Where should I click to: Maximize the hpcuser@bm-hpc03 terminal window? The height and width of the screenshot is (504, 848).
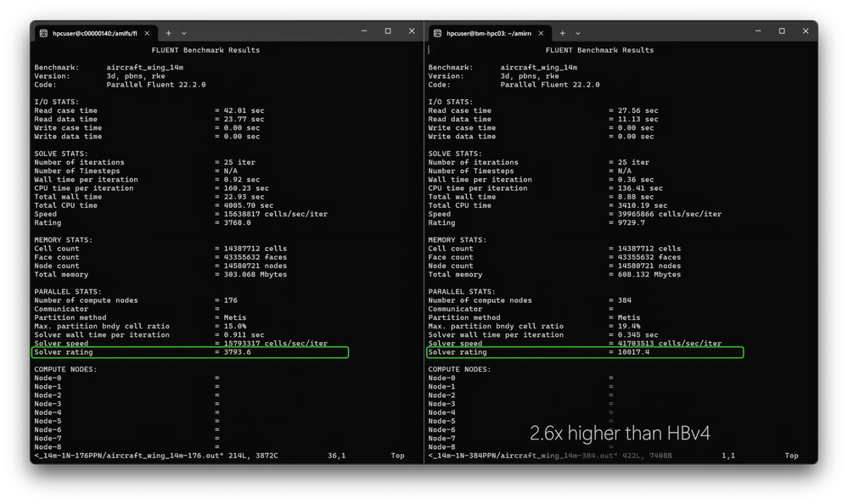coord(782,31)
